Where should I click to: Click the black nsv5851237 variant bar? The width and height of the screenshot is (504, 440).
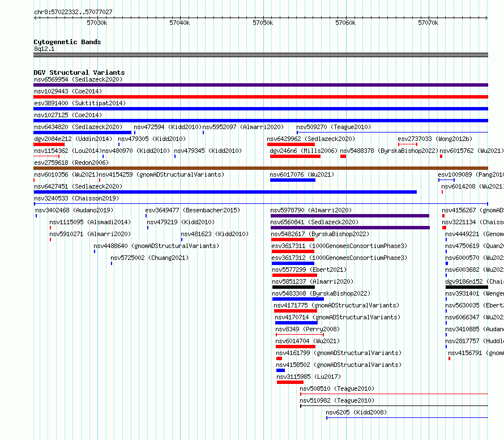[x=293, y=287]
